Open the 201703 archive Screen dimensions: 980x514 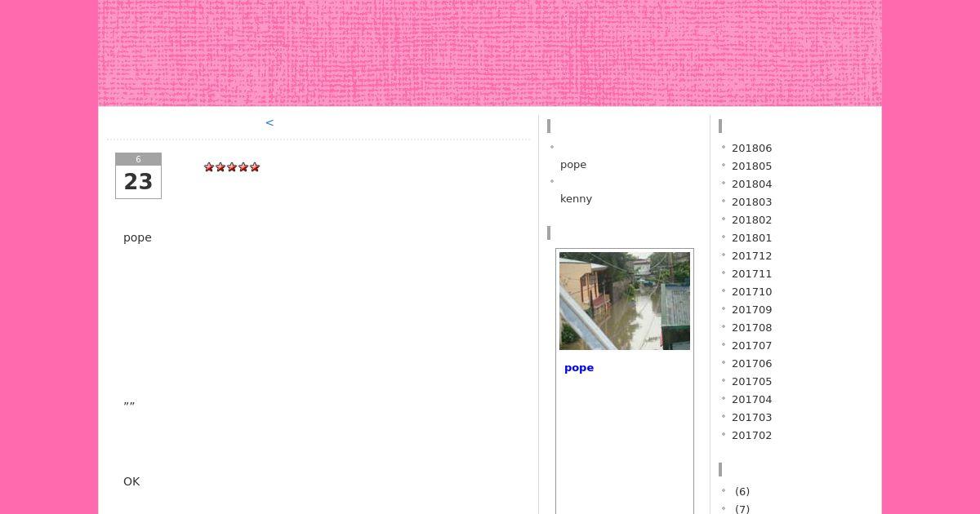coord(751,418)
